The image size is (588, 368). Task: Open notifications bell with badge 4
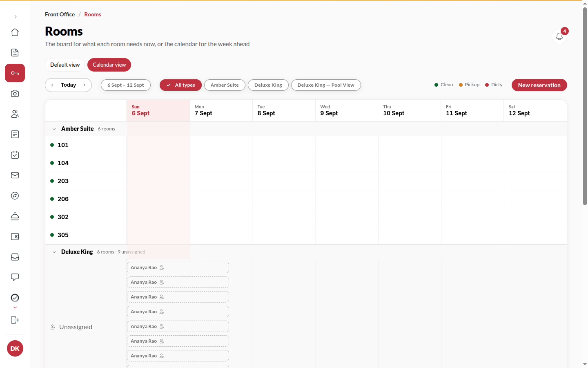pos(559,36)
